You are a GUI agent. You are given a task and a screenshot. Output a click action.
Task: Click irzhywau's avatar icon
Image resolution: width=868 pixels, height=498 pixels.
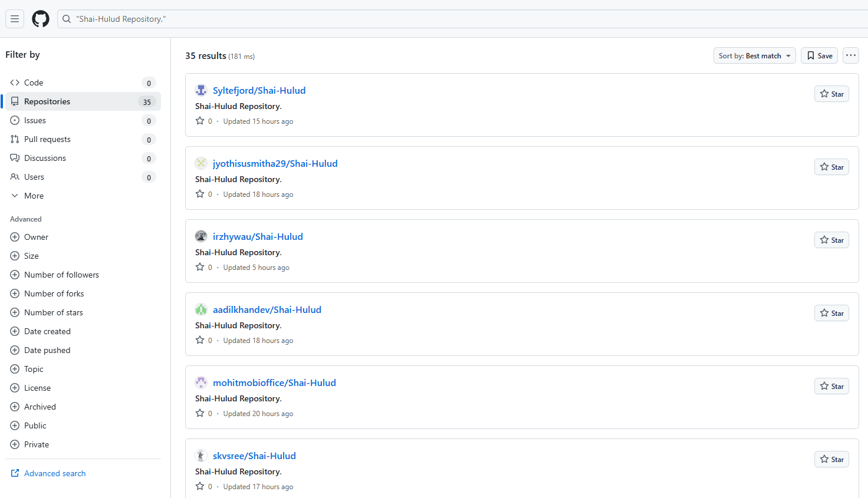coord(201,236)
